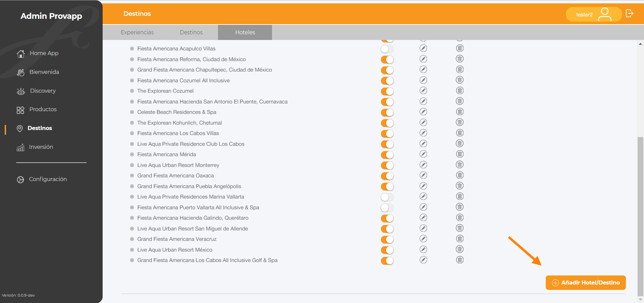Delete Fiesta Americana Acapulco Villas

(460, 48)
